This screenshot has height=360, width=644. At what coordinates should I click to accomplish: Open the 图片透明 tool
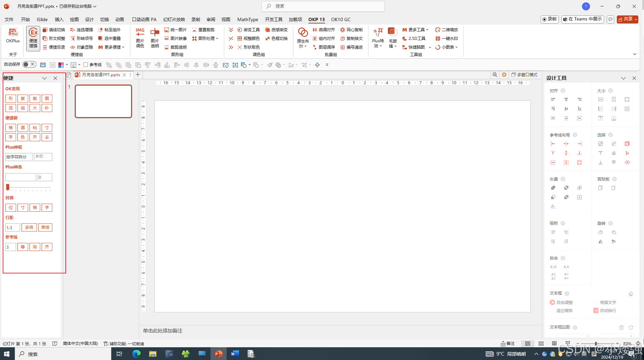pyautogui.click(x=155, y=38)
